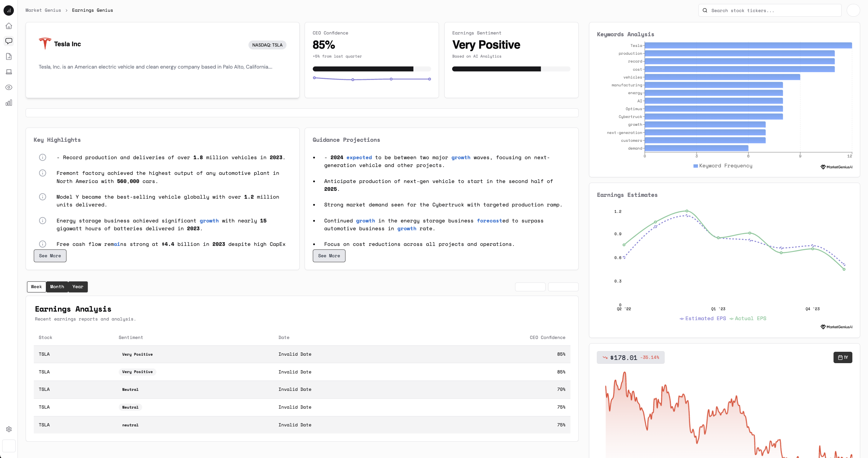Toggle the Estimated EPS legend entry

pos(703,318)
